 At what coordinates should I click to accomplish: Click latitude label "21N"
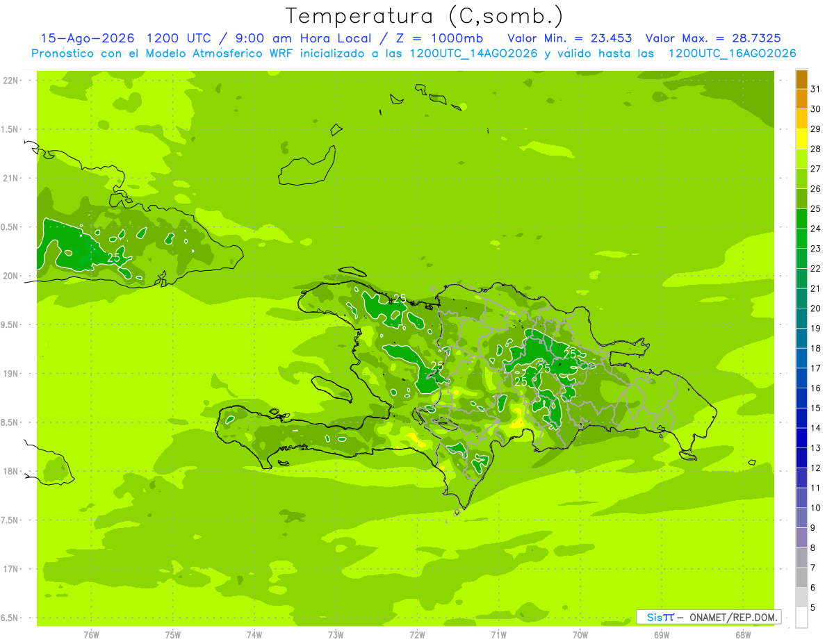(11, 179)
